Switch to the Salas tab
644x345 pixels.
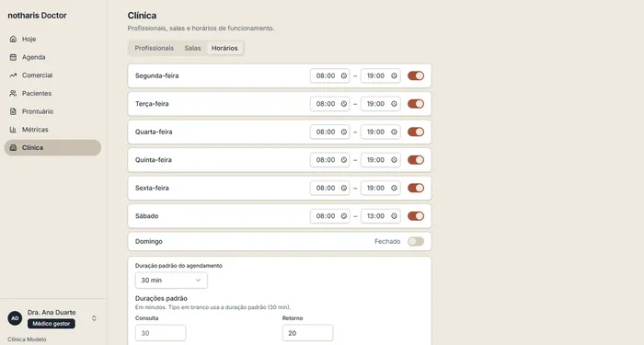coord(192,48)
